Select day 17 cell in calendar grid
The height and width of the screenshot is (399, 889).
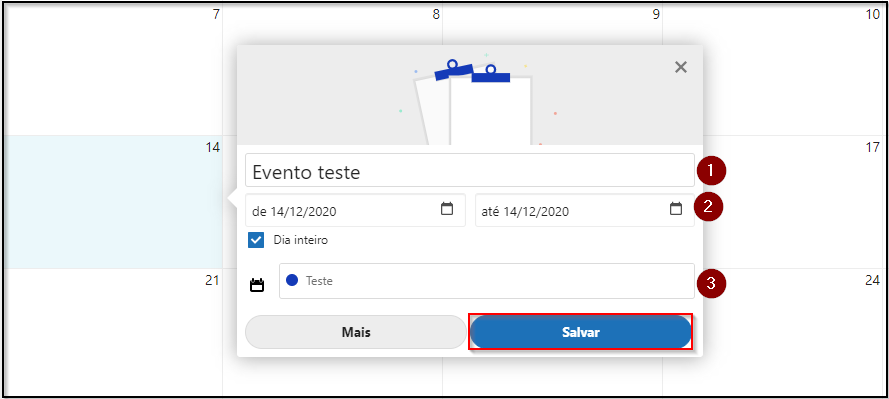[x=794, y=202]
